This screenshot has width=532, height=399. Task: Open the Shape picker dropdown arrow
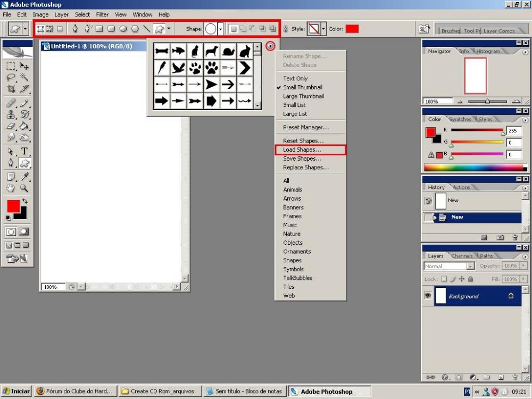click(x=220, y=29)
